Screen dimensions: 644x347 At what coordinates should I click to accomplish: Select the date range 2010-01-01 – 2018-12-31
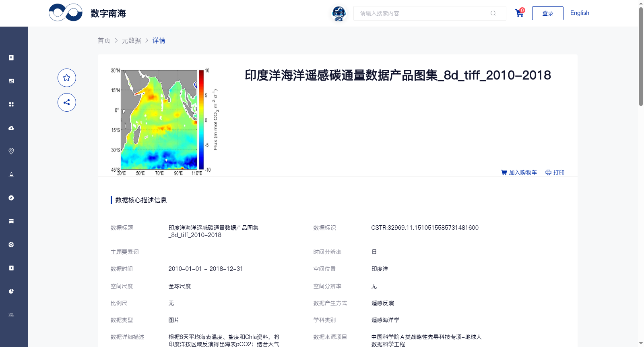[206, 269]
